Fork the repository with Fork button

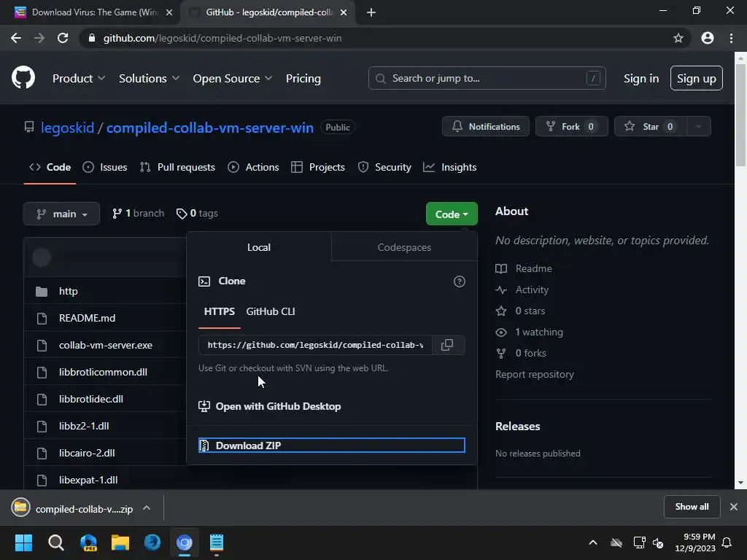click(572, 127)
